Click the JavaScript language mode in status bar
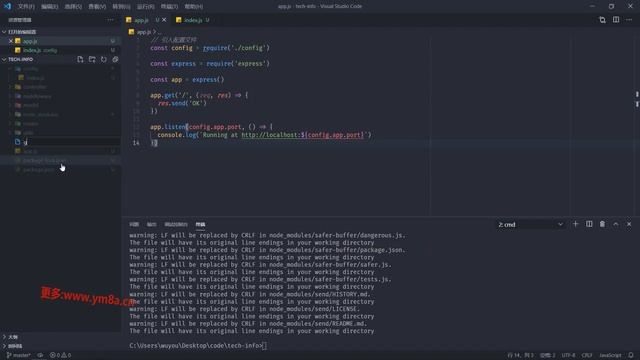Screen dimensions: 640x360 point(610,355)
